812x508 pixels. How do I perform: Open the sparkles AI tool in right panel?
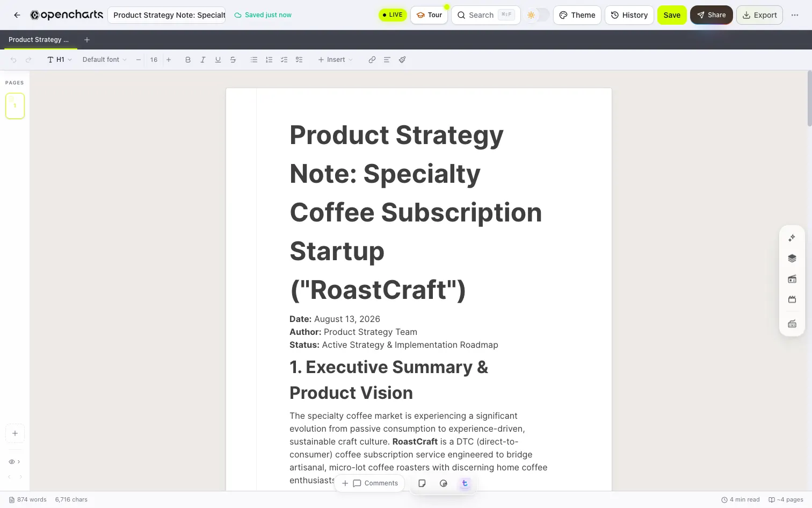pyautogui.click(x=792, y=238)
